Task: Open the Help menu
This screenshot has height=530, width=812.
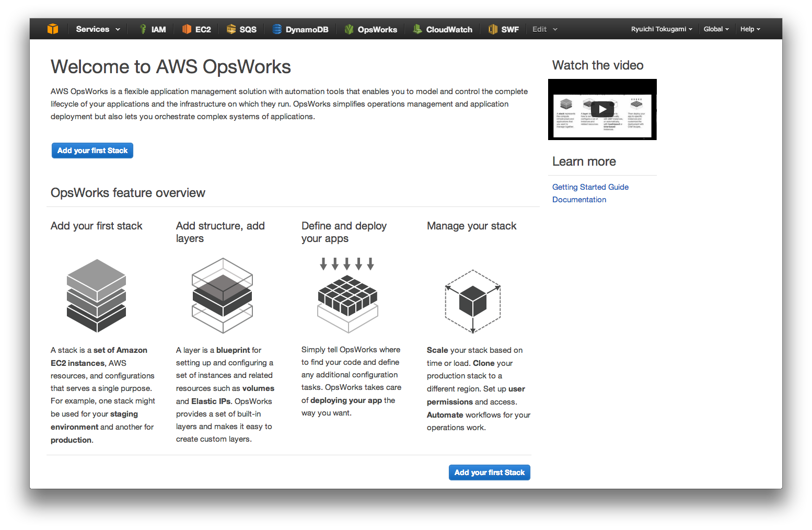Action: 749,29
